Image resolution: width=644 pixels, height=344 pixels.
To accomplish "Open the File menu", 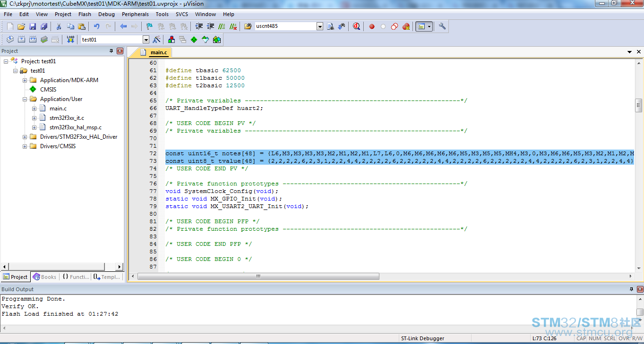I will coord(8,14).
